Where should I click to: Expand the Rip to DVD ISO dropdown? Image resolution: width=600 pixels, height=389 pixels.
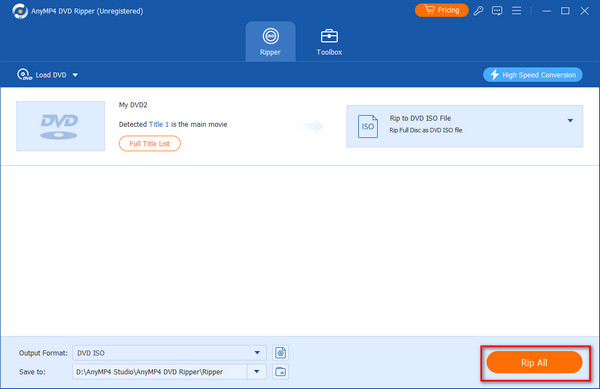[x=570, y=120]
